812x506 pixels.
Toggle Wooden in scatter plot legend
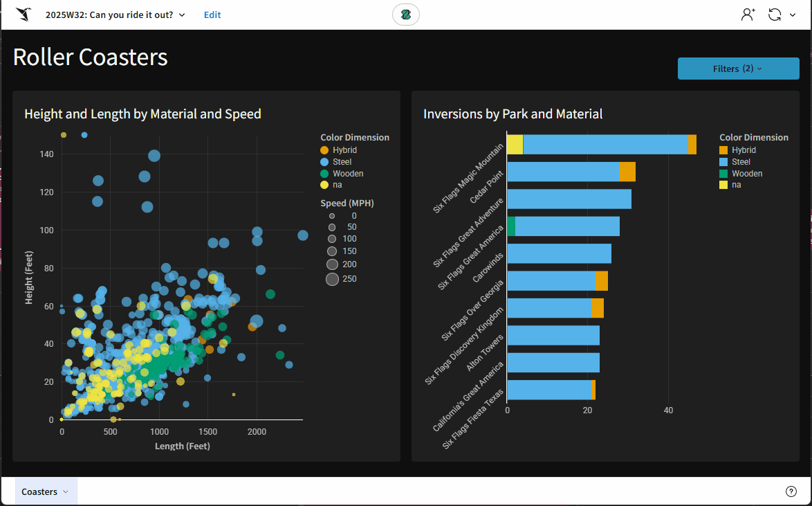point(347,174)
